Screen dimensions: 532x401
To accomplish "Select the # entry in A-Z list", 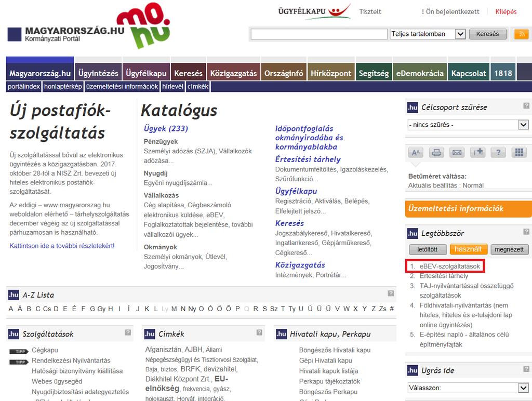I will point(392,309).
